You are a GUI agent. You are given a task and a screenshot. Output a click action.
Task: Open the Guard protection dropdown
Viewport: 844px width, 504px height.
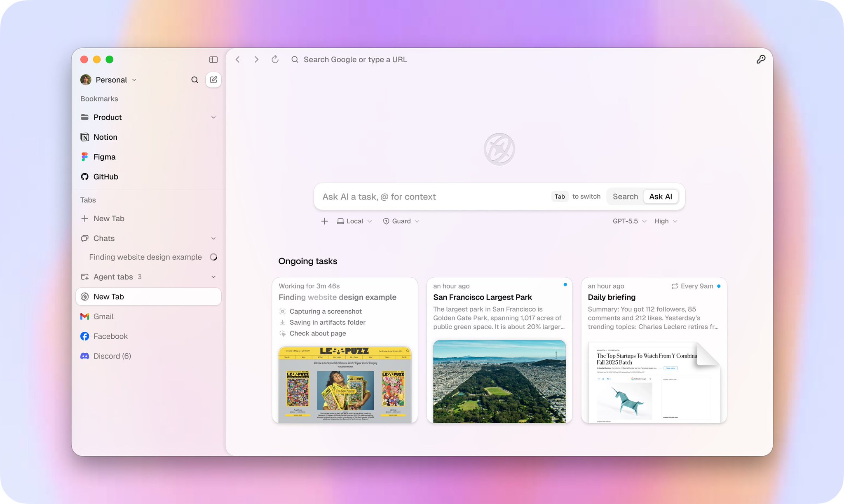[x=401, y=221]
